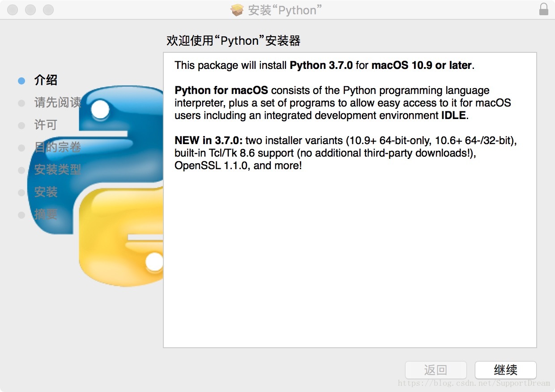Click the window title 安装“Python”

[x=285, y=10]
